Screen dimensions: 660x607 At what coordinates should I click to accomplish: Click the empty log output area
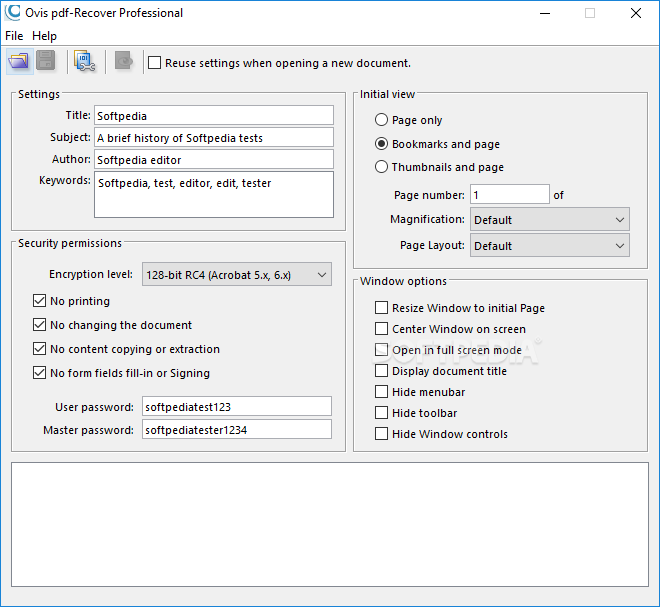point(330,524)
